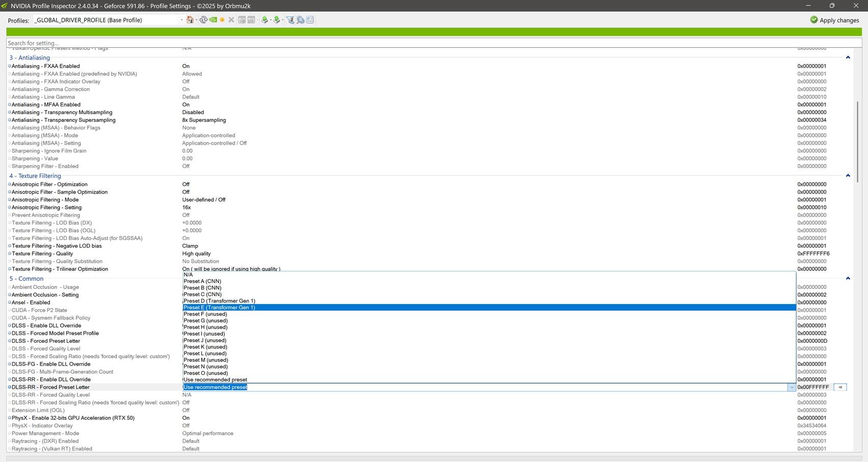Click the 16x anisotropic filtering value
868x462 pixels.
tap(187, 208)
